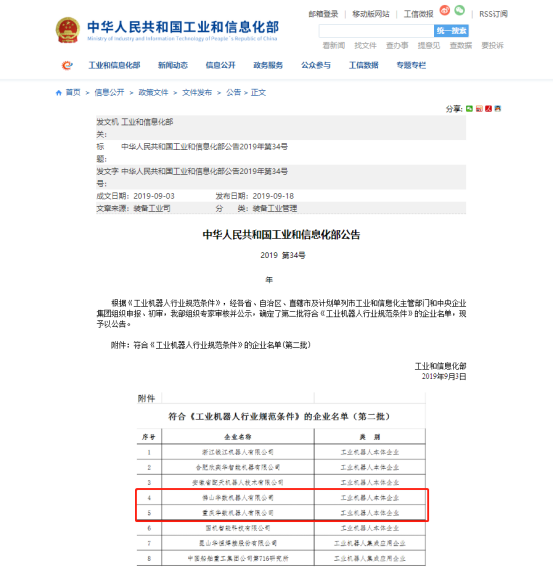The image size is (554, 572).
Task: Share via the orange second share icon
Action: click(x=479, y=109)
